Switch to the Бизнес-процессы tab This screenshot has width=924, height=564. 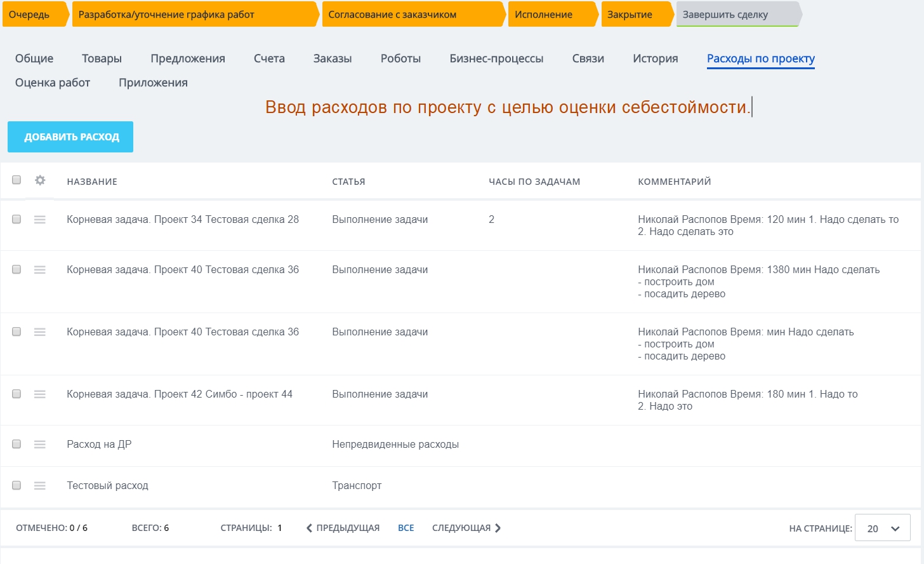point(496,58)
